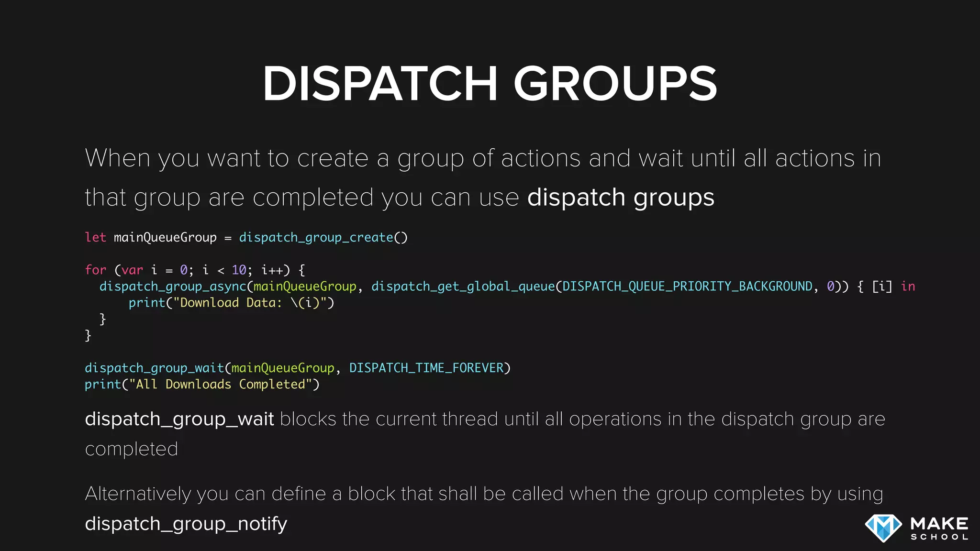Click 'MAKE SCHOOL' wordmark text

click(939, 529)
